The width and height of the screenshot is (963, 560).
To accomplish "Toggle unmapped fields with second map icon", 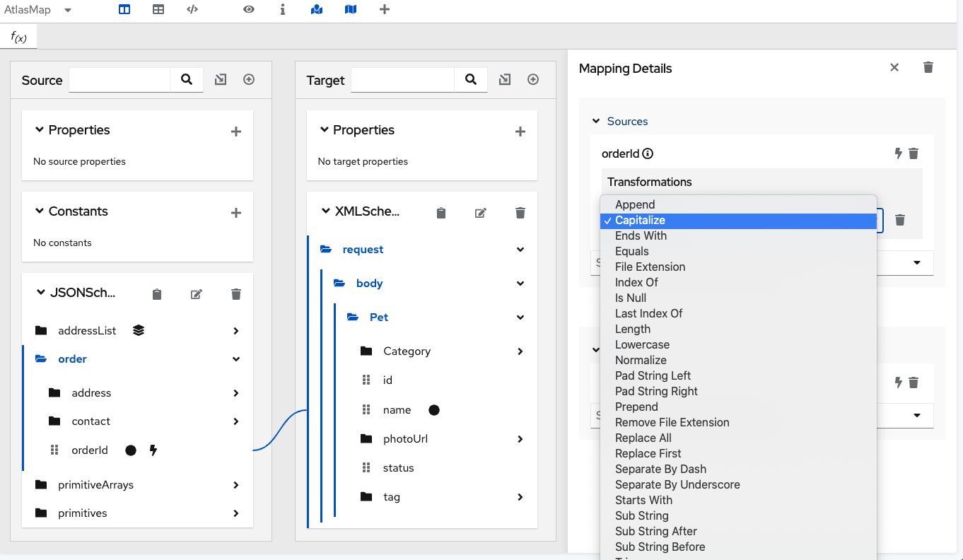I will point(350,9).
